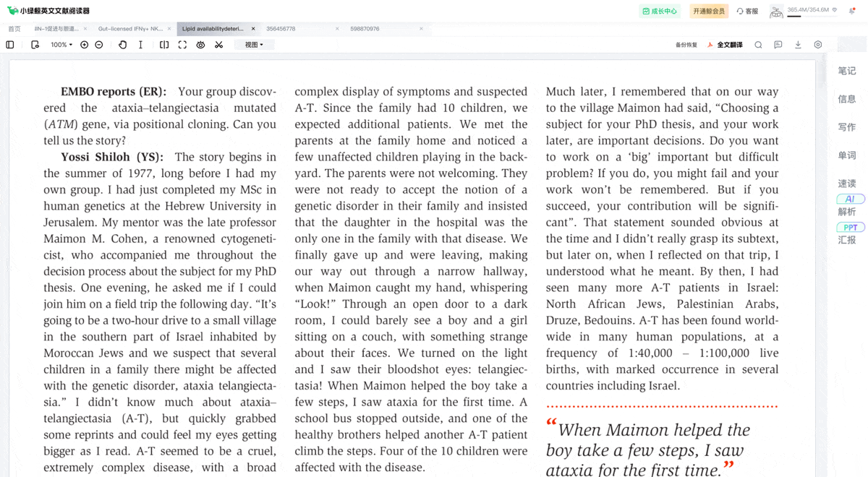Zoom out with the minus circle icon
The height and width of the screenshot is (477, 868).
coord(99,45)
